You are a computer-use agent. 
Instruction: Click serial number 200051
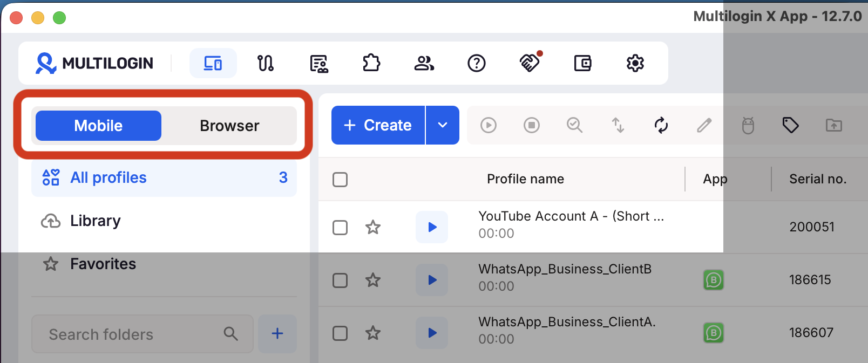pyautogui.click(x=812, y=227)
